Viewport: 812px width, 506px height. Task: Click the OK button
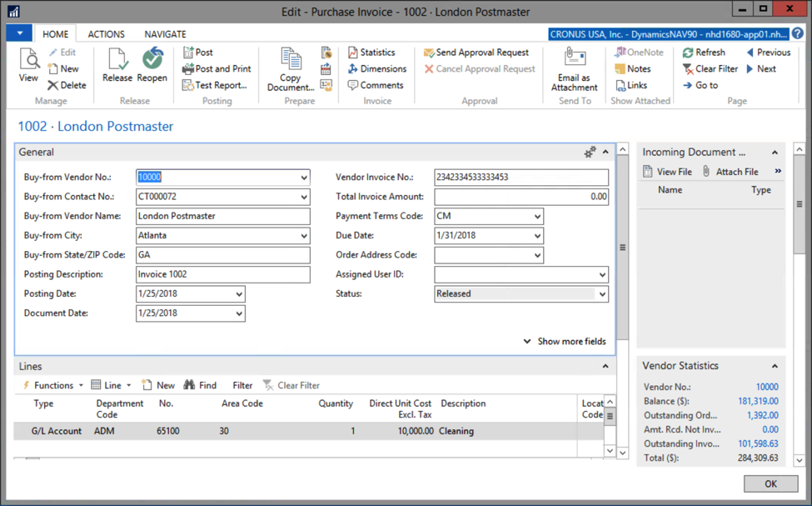pos(770,483)
